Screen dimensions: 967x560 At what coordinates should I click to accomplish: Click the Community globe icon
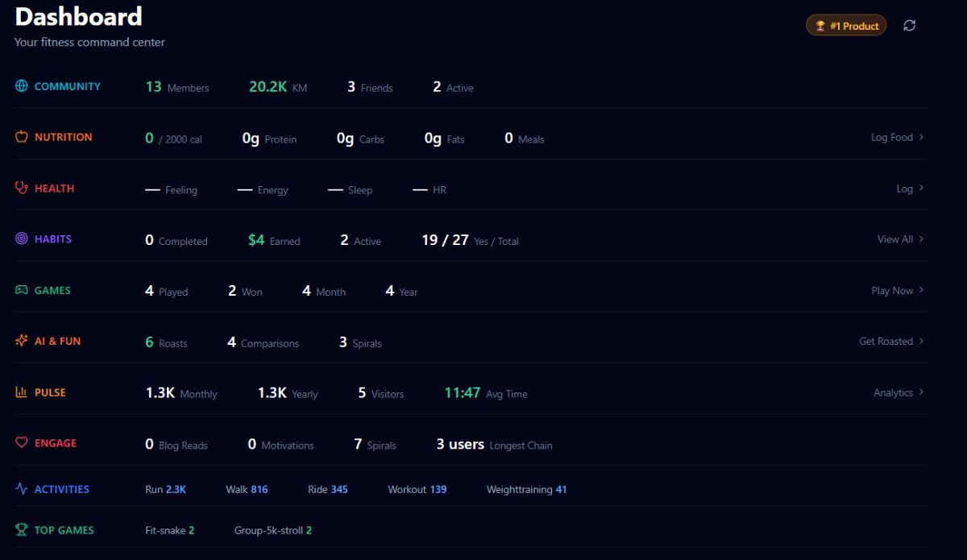click(x=22, y=86)
